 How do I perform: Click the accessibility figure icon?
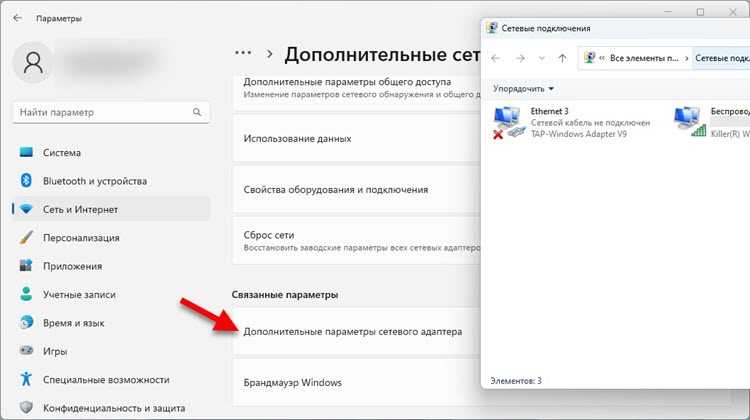pos(26,379)
